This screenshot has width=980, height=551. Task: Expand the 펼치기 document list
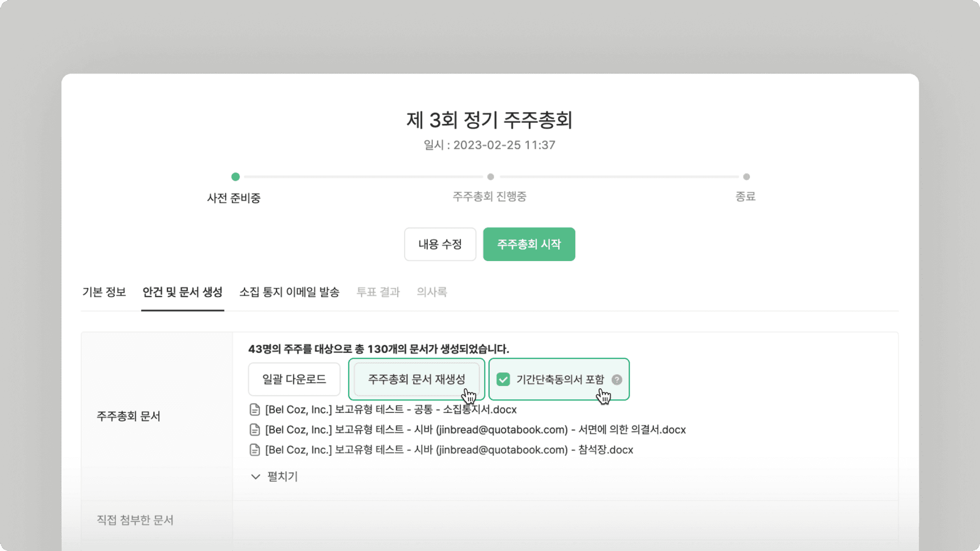coord(283,476)
